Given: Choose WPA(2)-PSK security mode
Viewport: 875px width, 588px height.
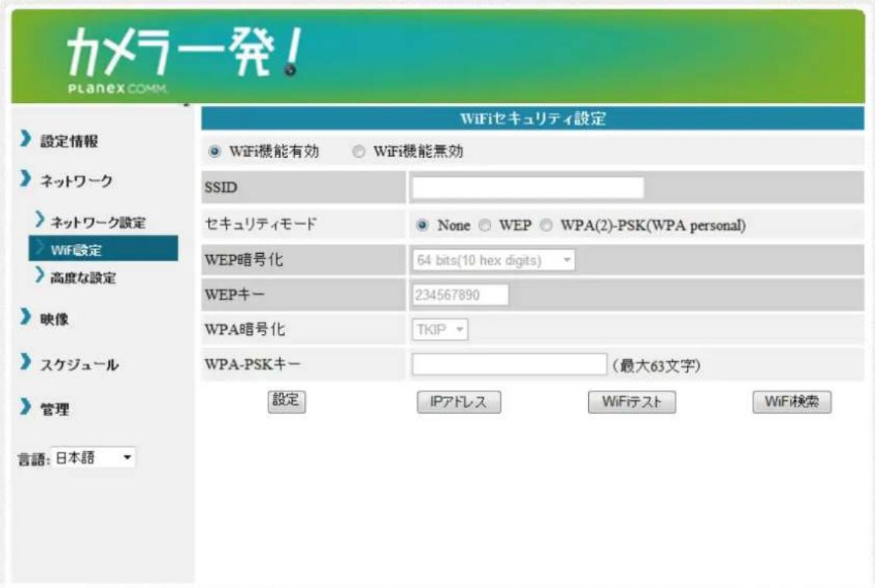Looking at the screenshot, I should (546, 225).
